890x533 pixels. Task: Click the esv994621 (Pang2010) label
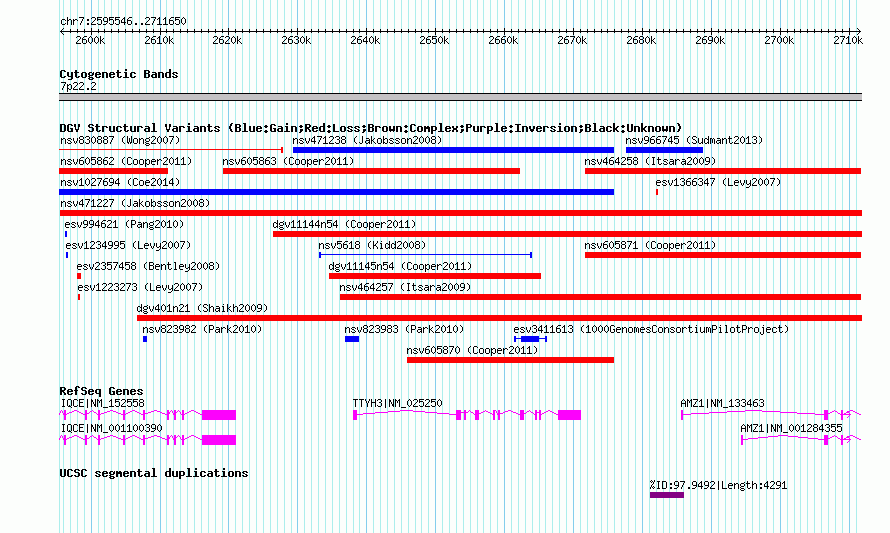pyautogui.click(x=124, y=224)
